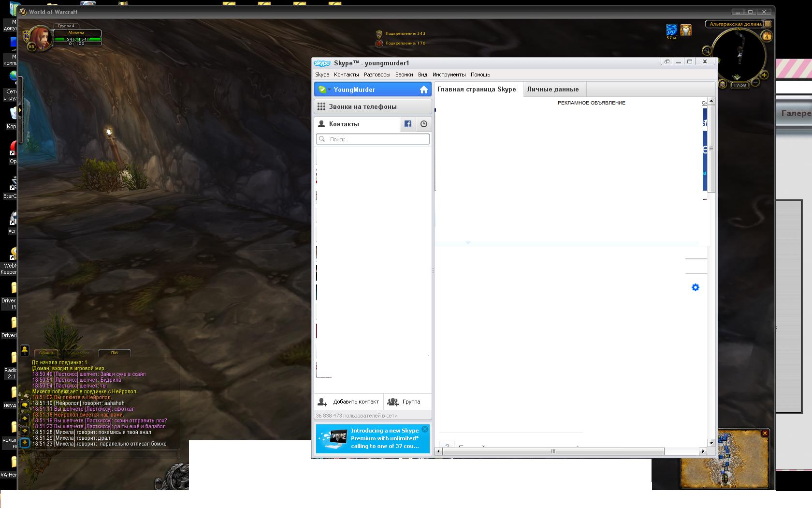Screen dimensions: 812x508
Task: Open the Skype home page icon
Action: (424, 90)
